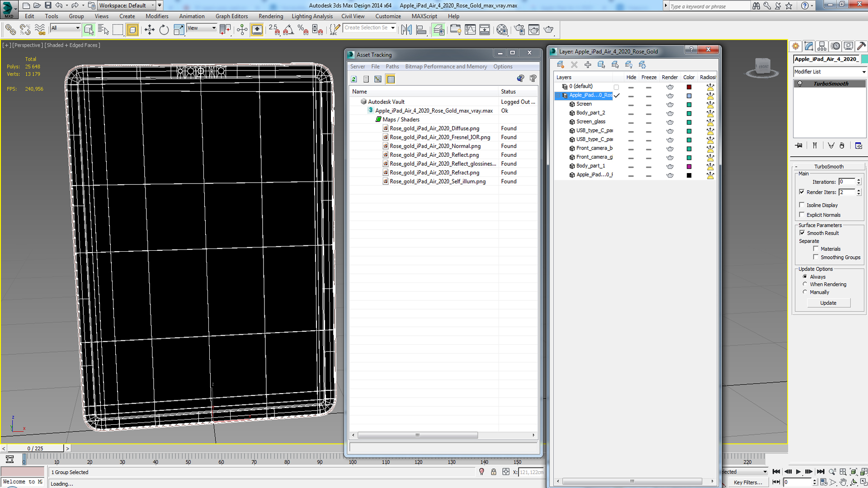Image resolution: width=868 pixels, height=488 pixels.
Task: Open Render Setup teapot icon
Action: pyautogui.click(x=519, y=30)
